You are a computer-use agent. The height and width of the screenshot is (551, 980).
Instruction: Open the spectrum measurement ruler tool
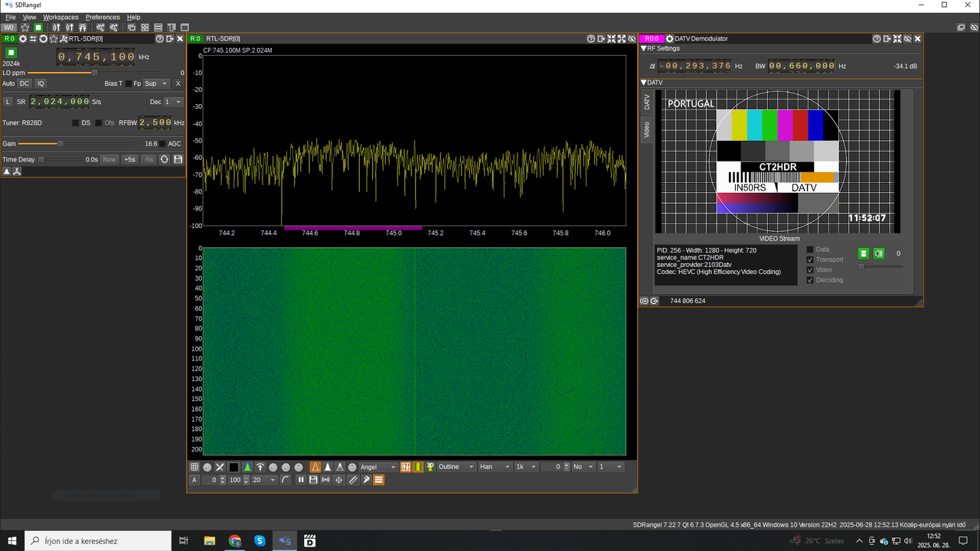[x=353, y=480]
